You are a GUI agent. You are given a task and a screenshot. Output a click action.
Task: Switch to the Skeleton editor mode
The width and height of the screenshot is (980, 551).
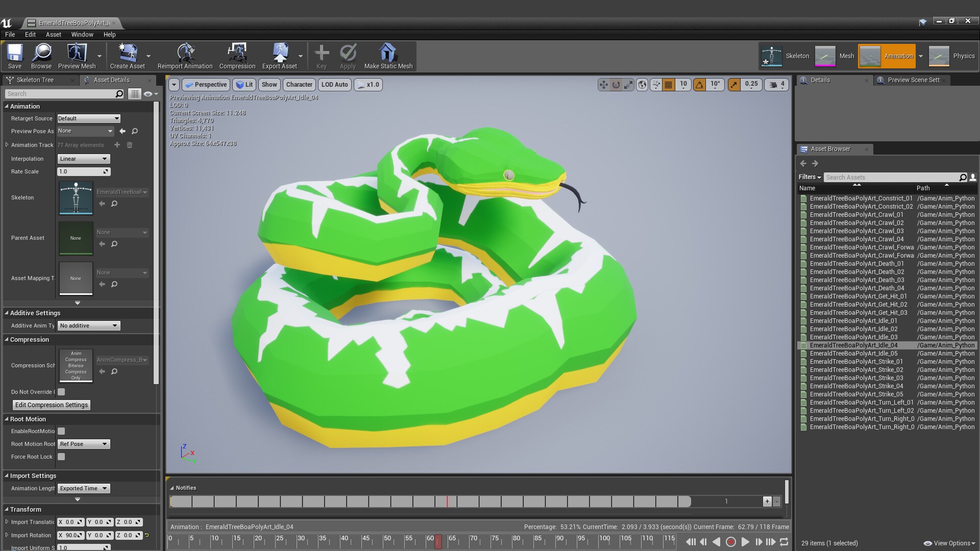(x=786, y=56)
